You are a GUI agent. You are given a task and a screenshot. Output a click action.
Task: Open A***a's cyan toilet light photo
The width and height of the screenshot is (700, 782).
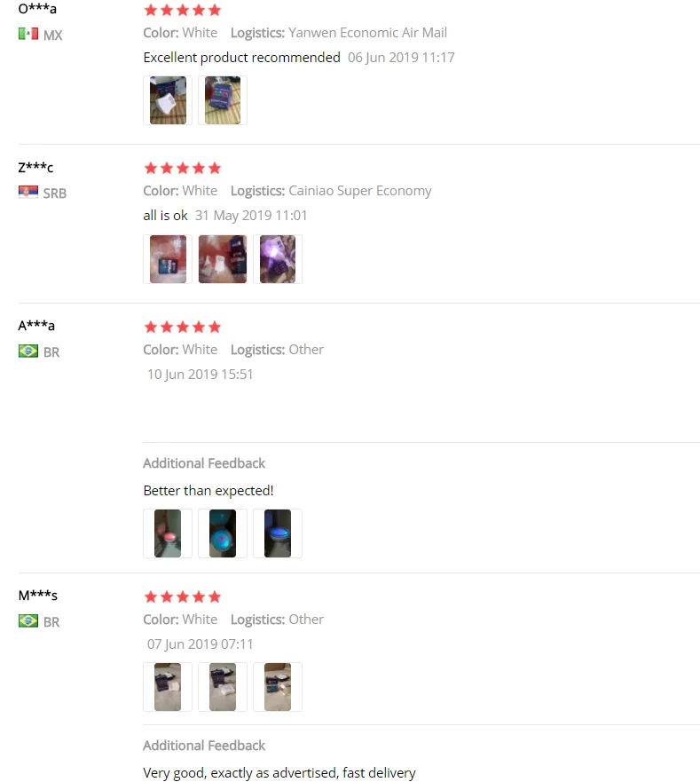tap(223, 533)
